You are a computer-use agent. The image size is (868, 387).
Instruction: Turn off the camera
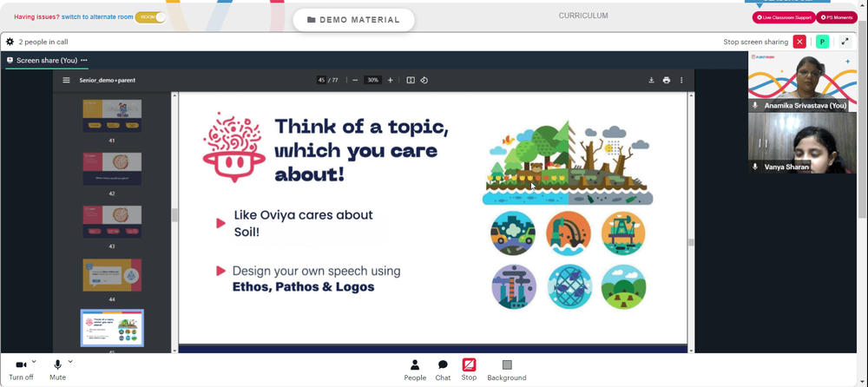(x=21, y=370)
